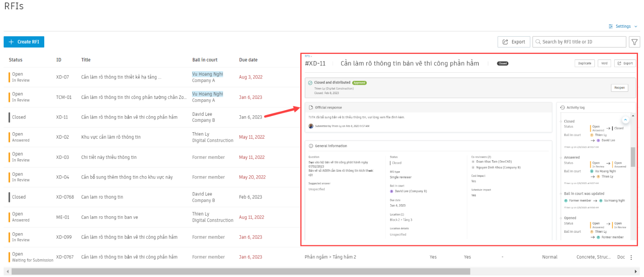The height and width of the screenshot is (277, 644).
Task: Open RFI titled 'Khu vực cần làm rõ thông tin'
Action: tap(111, 137)
